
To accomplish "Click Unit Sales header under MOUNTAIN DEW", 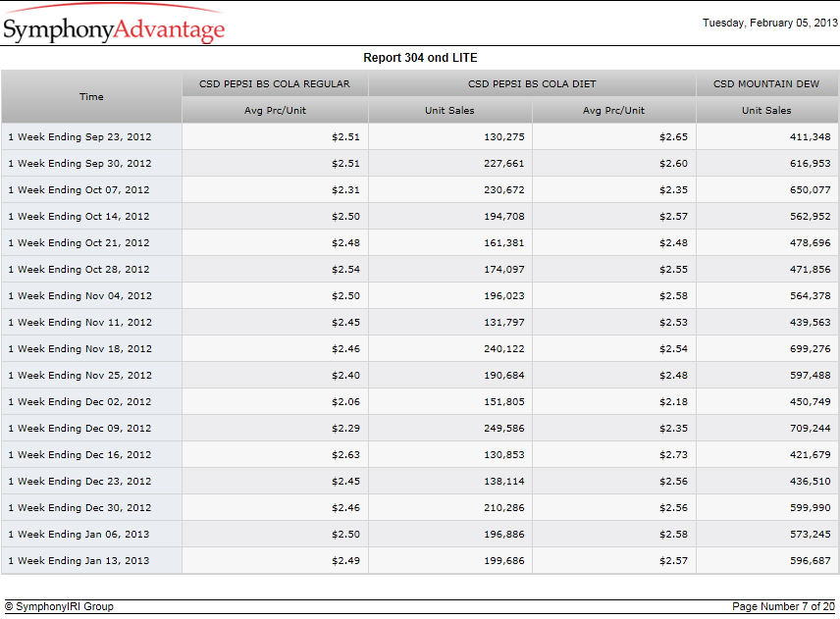I will [x=766, y=110].
